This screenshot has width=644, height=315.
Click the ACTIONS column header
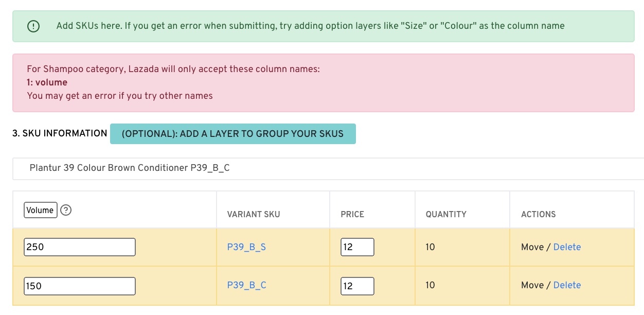click(539, 214)
